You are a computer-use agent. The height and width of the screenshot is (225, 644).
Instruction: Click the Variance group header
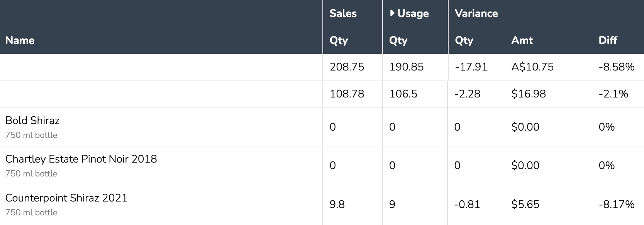click(476, 13)
